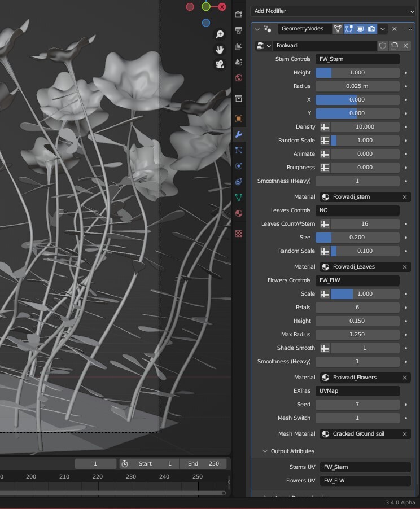The image size is (420, 509).
Task: Open the View Layer properties tab
Action: (x=239, y=46)
